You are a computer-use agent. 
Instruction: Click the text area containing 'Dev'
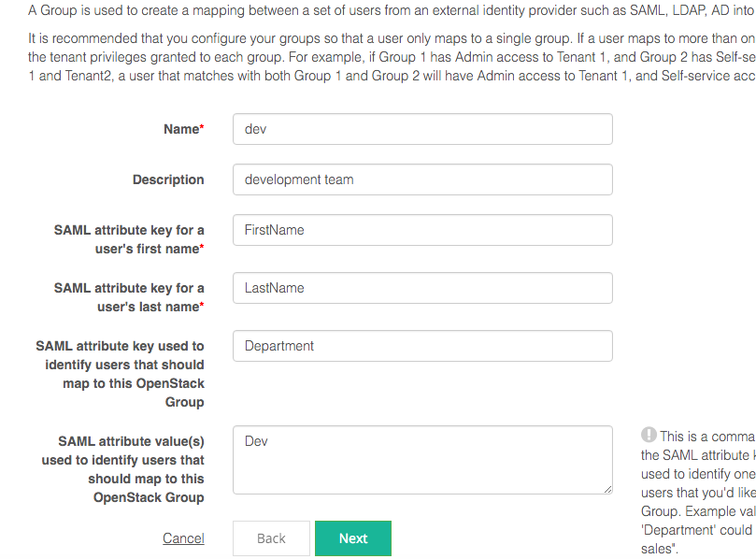pos(422,459)
